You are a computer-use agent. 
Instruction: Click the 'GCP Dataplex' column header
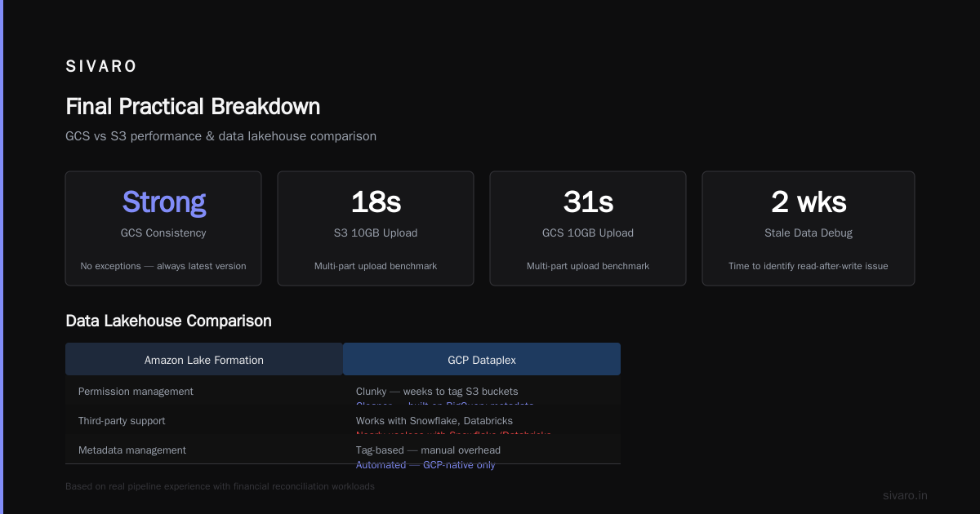point(482,360)
